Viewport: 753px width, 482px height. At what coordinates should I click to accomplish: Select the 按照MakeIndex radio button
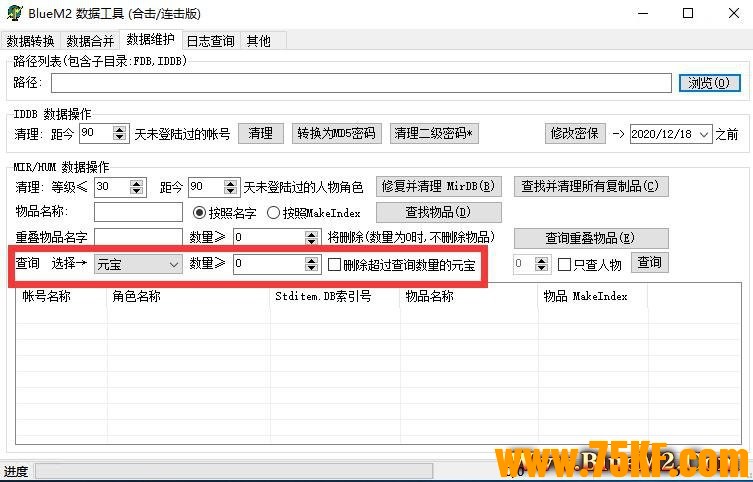[273, 212]
